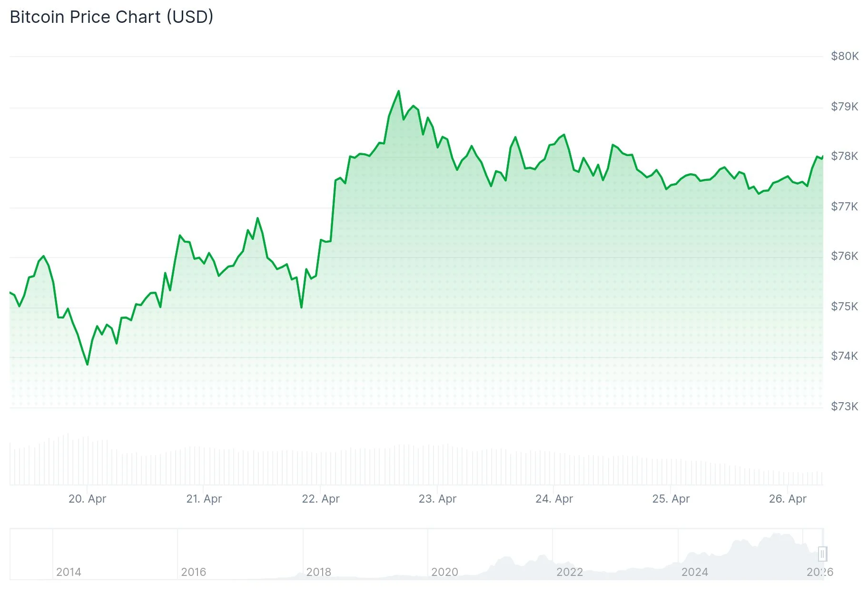Click the 23. Apr axis label
This screenshot has height=594, width=868.
(437, 499)
